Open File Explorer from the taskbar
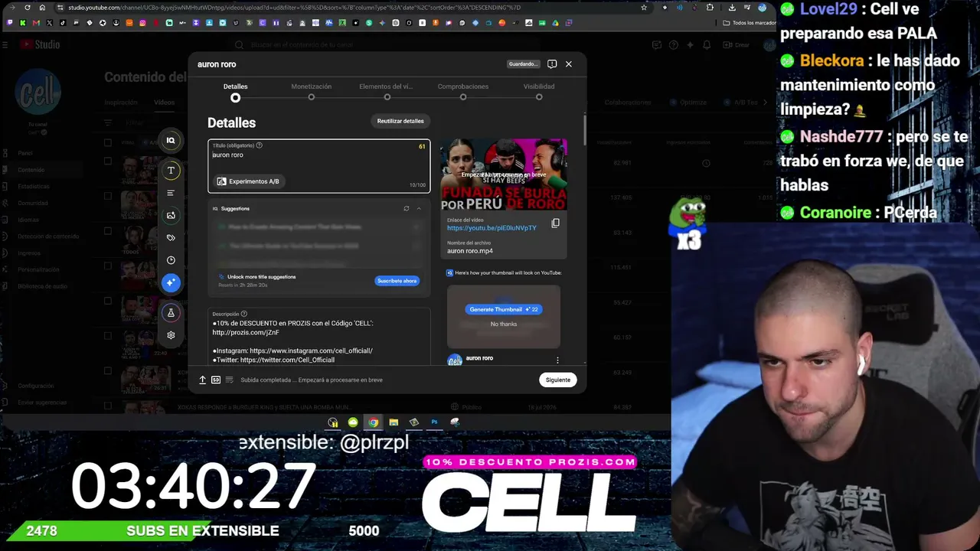This screenshot has height=551, width=980. point(394,422)
